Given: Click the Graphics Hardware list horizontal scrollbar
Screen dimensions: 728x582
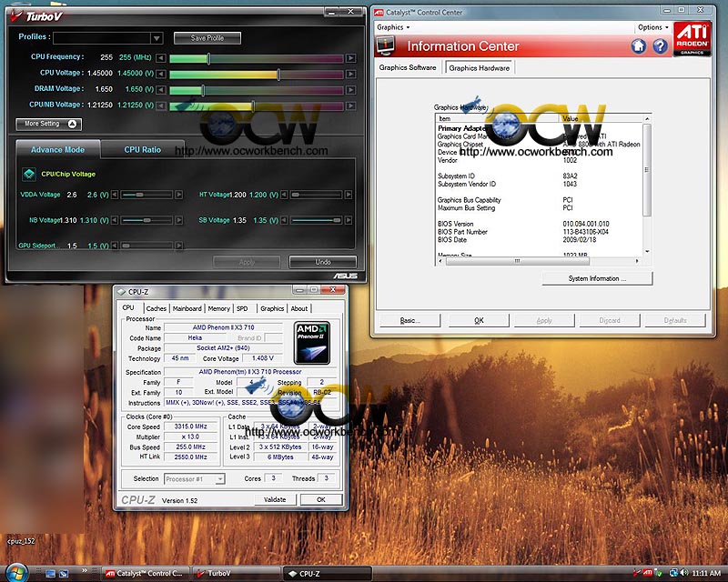Looking at the screenshot, I should (539, 261).
